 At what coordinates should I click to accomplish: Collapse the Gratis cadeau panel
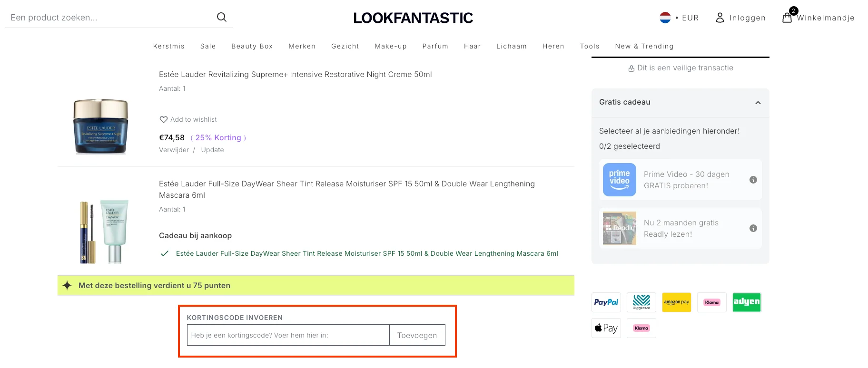758,103
